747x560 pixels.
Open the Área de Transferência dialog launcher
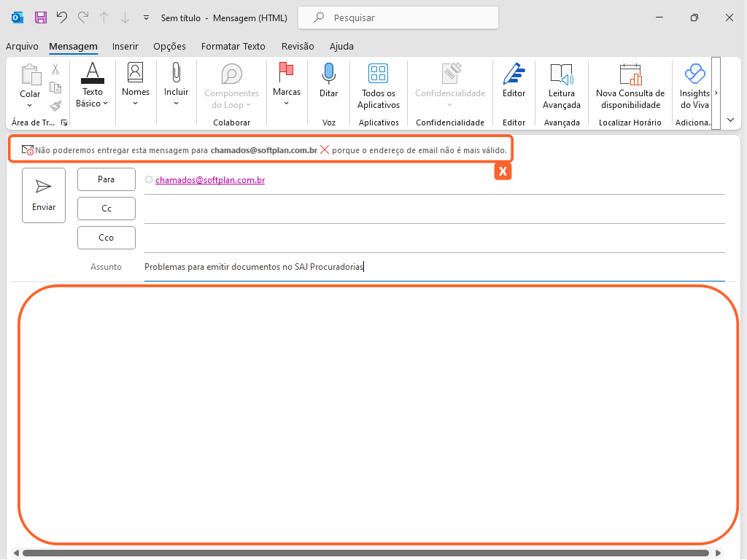(64, 122)
